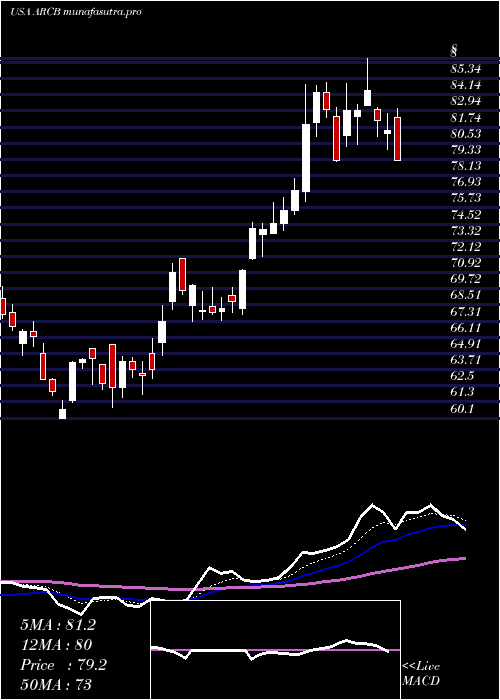Click the <<Live MACD label
The image size is (500, 700).
421,674
